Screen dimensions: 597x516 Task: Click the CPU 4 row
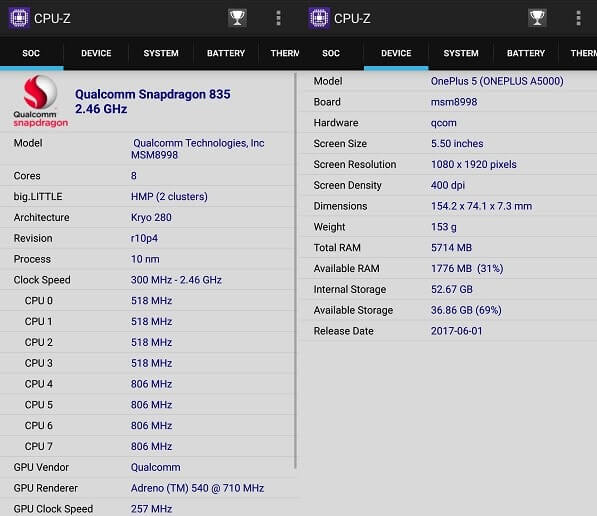(x=147, y=384)
